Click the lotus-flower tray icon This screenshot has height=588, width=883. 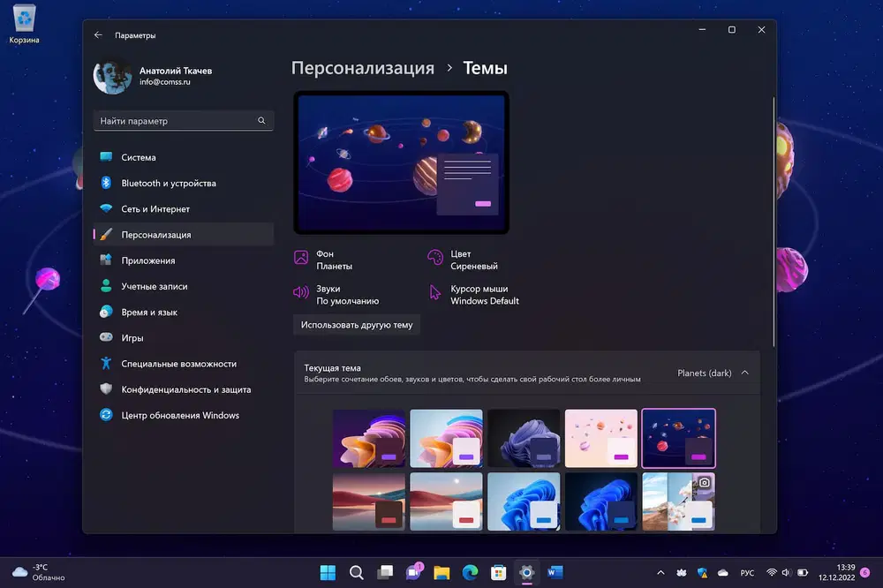(682, 573)
